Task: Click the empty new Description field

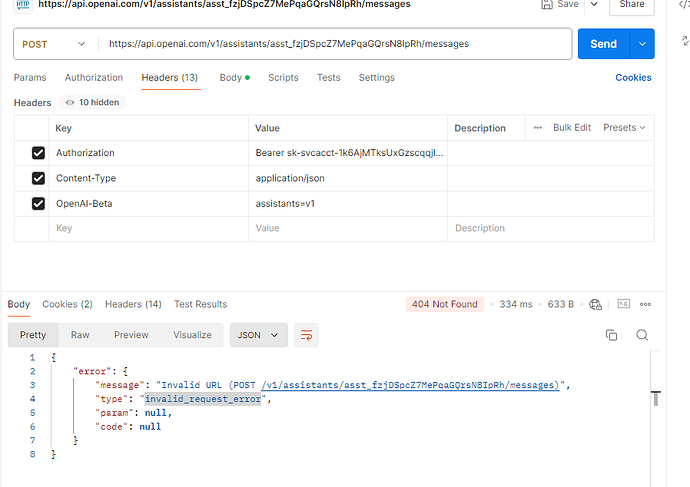Action: [551, 228]
